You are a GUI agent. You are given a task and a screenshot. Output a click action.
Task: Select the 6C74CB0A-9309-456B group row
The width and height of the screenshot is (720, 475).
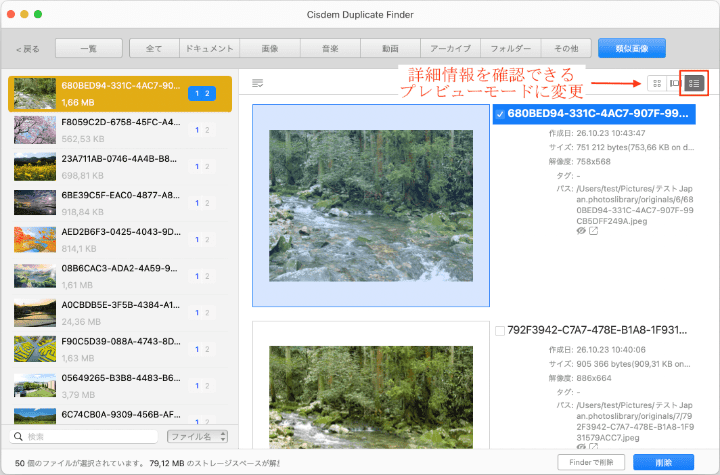(120, 415)
